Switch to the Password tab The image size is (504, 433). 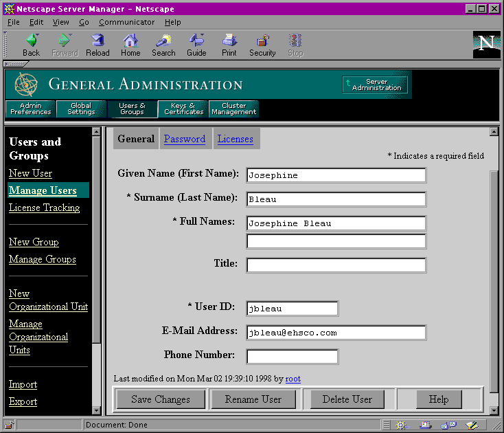tap(185, 139)
